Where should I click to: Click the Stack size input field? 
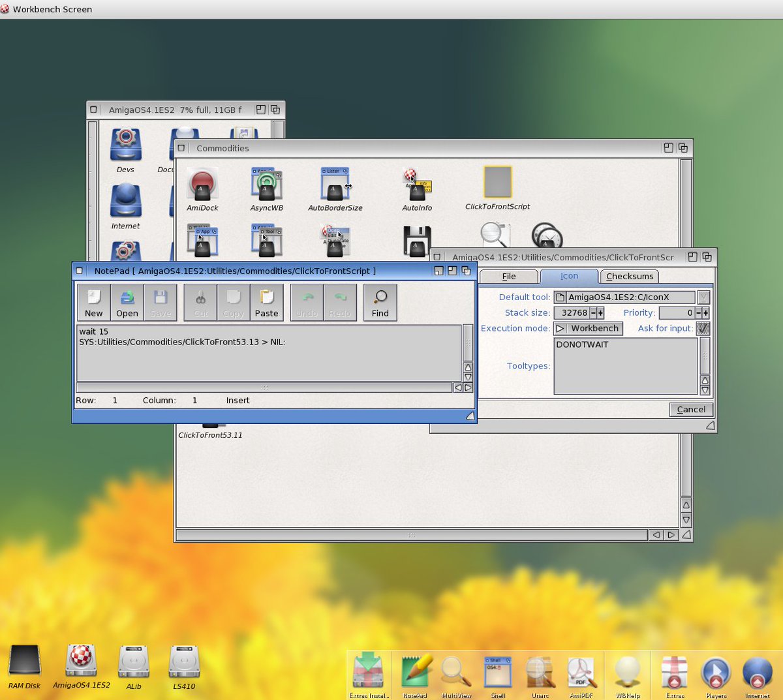(x=572, y=312)
